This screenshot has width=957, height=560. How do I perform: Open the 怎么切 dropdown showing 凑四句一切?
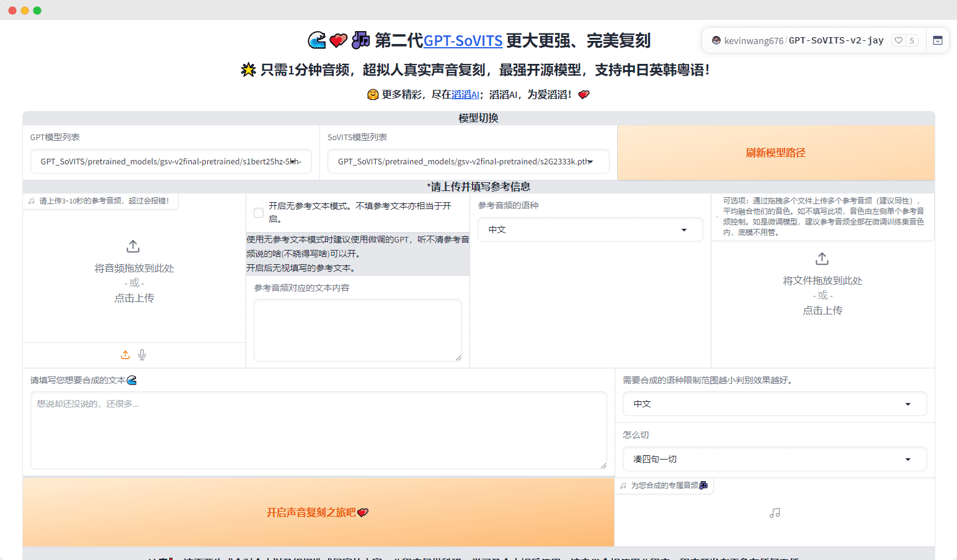point(775,459)
